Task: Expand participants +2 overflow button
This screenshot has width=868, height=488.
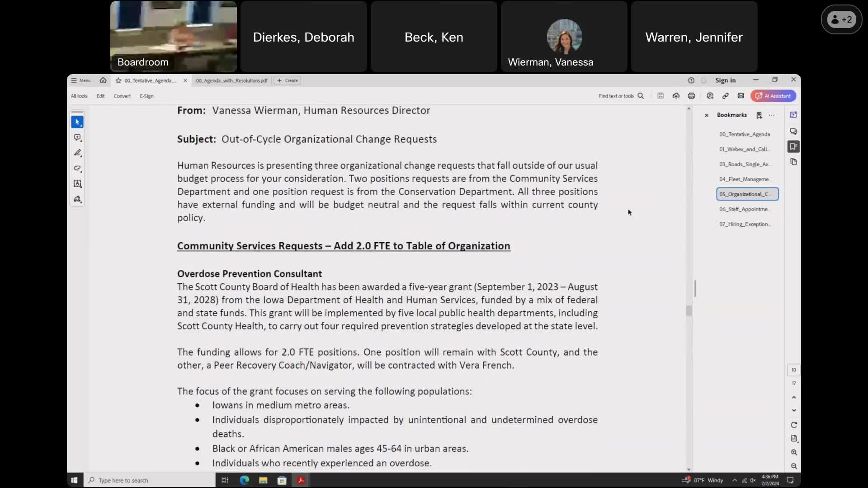Action: click(841, 19)
